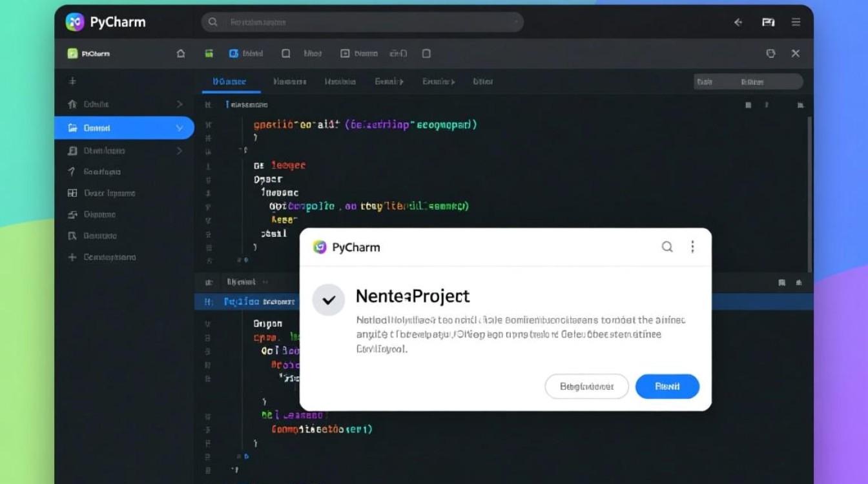The width and height of the screenshot is (868, 484).
Task: Click the green icon in the toolbar
Action: (x=209, y=54)
